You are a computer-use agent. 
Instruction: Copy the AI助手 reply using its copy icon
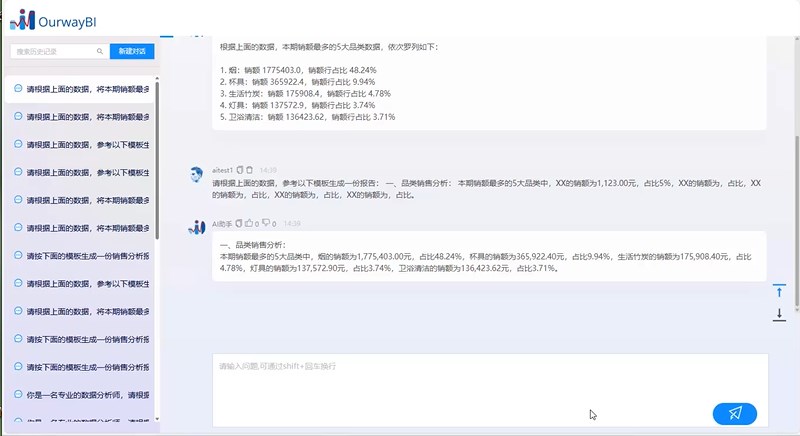click(238, 223)
